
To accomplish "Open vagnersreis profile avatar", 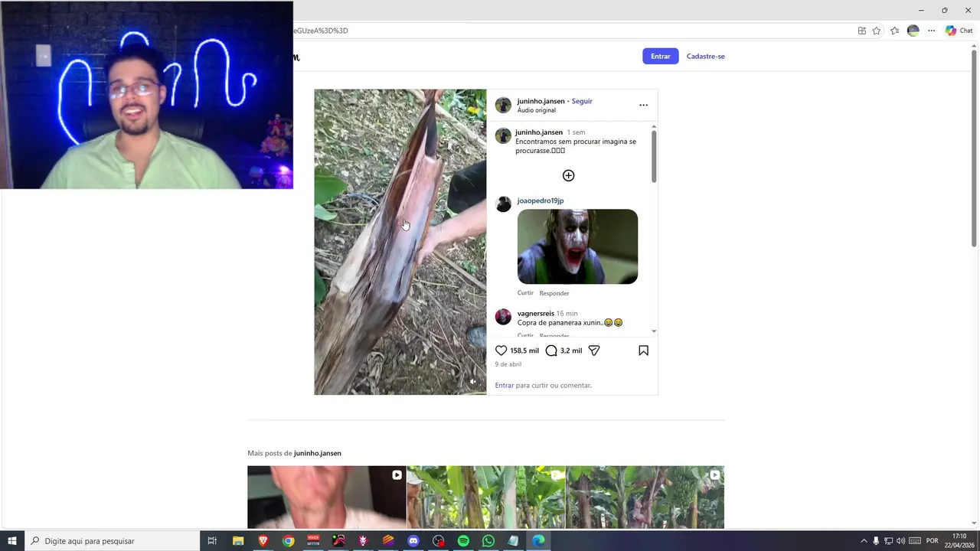I will point(503,317).
